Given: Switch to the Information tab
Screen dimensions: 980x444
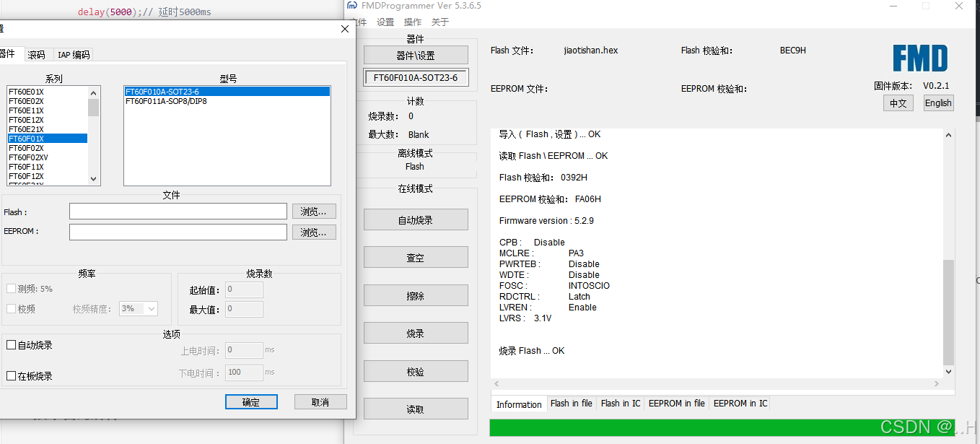Looking at the screenshot, I should pyautogui.click(x=519, y=404).
